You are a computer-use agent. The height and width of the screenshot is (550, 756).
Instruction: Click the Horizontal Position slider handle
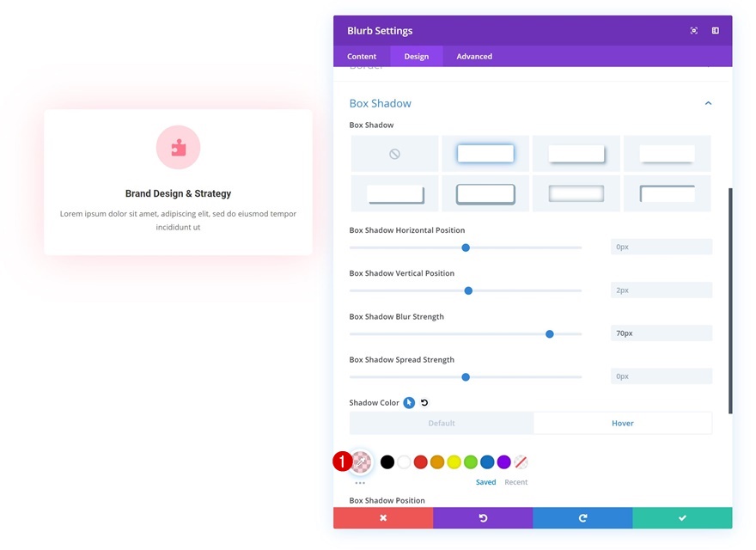pyautogui.click(x=466, y=247)
